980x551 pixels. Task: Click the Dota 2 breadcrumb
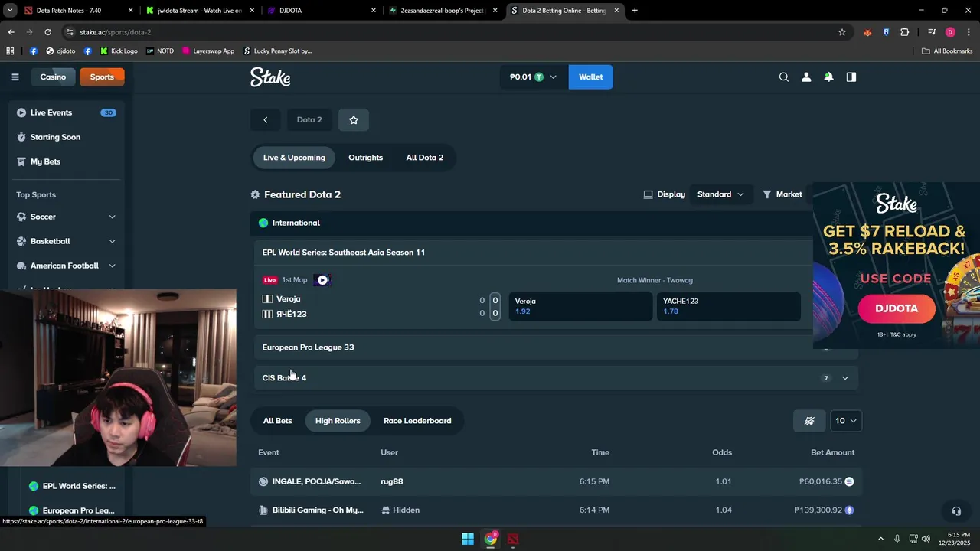(309, 119)
